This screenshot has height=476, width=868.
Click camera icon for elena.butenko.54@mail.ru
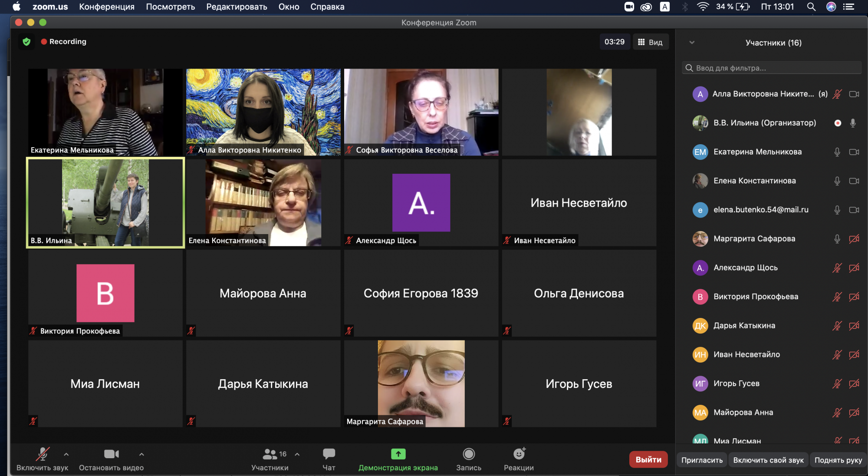tap(854, 210)
